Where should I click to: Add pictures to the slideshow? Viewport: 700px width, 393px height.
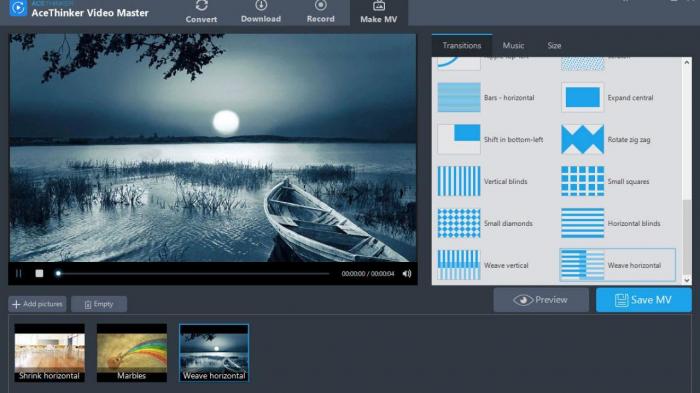(x=37, y=304)
